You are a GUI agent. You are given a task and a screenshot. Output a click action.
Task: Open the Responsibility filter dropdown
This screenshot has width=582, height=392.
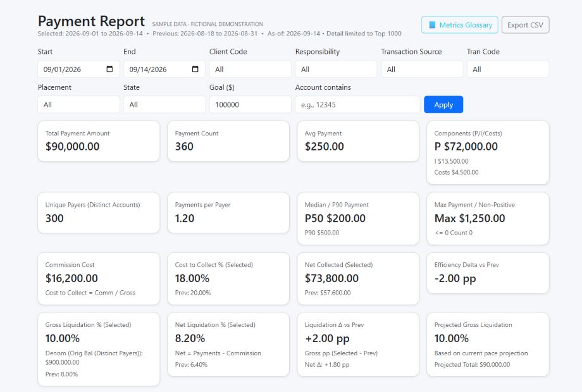[x=336, y=69]
